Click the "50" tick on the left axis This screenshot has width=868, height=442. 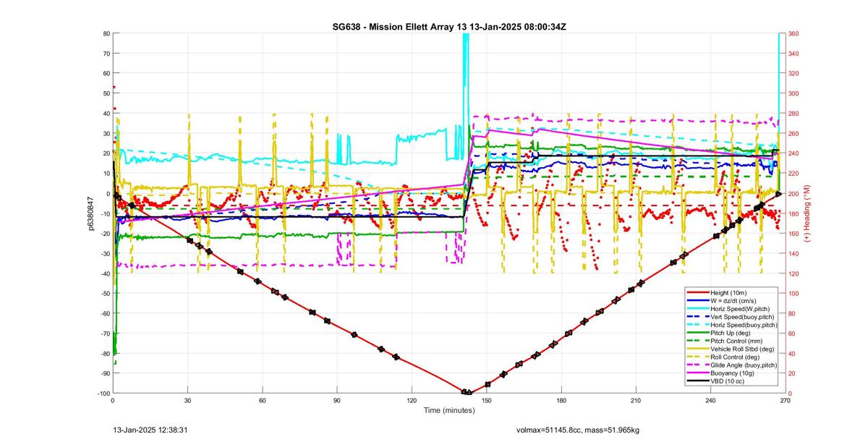[x=106, y=93]
